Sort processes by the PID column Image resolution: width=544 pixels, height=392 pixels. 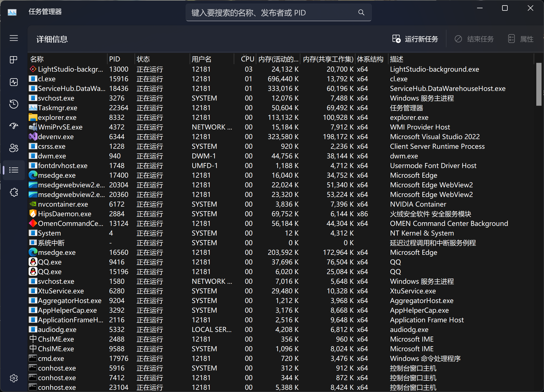pyautogui.click(x=115, y=59)
